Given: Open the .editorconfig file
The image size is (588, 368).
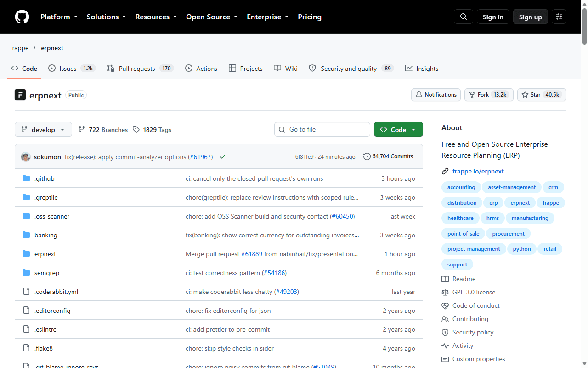Looking at the screenshot, I should 52,310.
